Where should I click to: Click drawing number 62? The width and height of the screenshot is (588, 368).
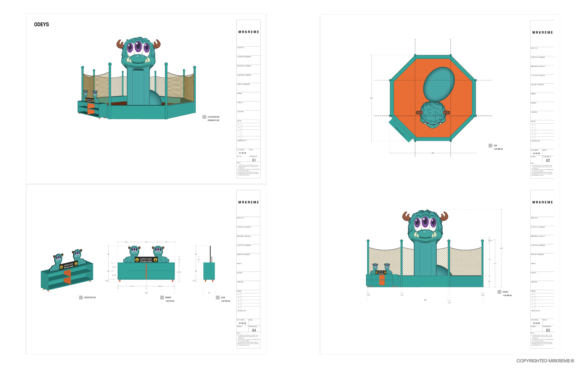548,160
